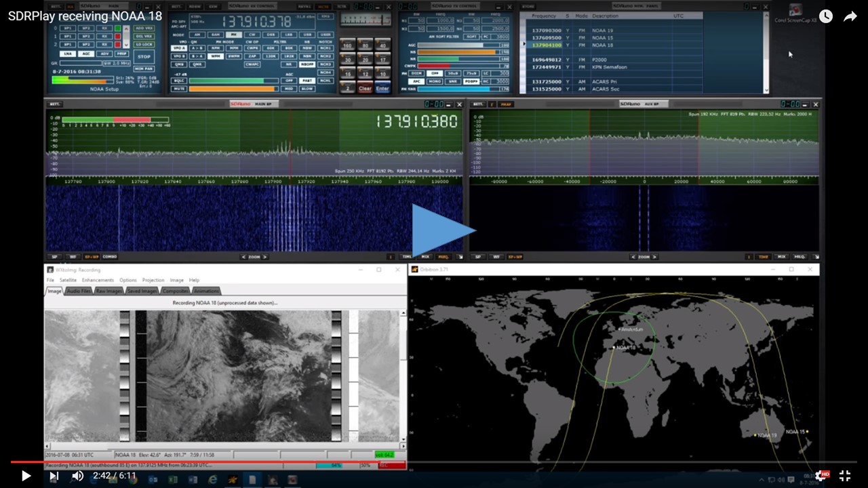Click the WF button in the Main SP window
This screenshot has height=488, width=868.
coord(72,257)
